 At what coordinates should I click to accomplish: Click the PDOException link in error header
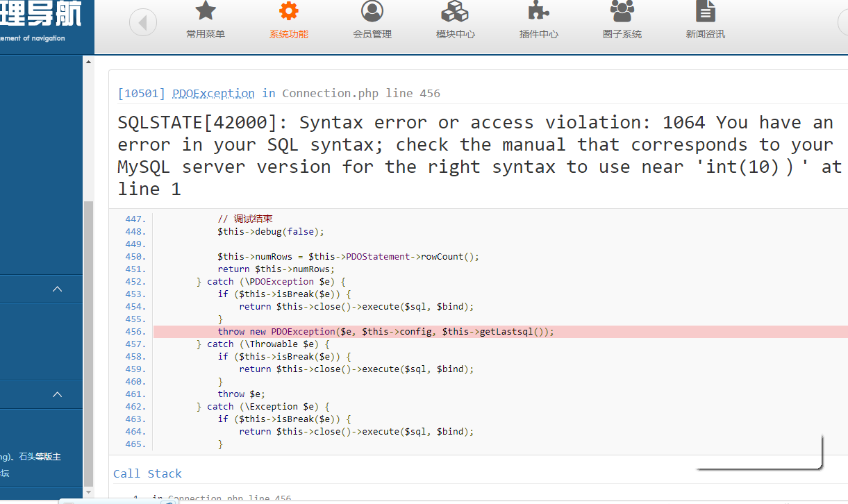click(213, 93)
